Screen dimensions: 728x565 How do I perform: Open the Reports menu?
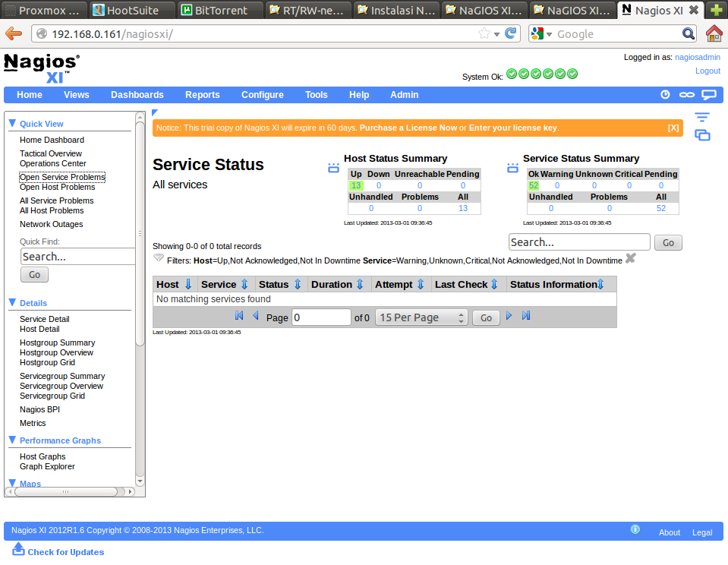coord(202,95)
